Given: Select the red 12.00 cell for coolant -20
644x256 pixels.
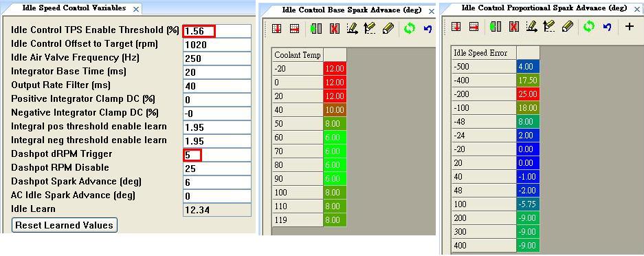Looking at the screenshot, I should pos(335,68).
